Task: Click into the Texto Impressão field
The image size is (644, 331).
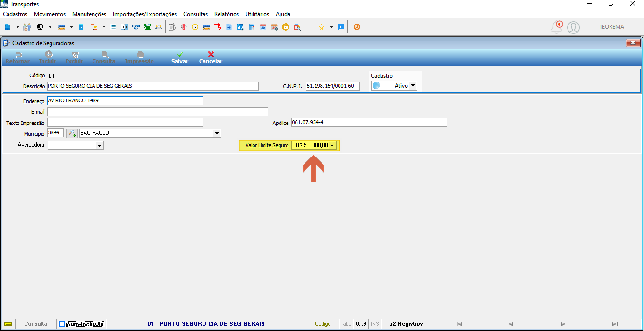Action: click(x=125, y=123)
